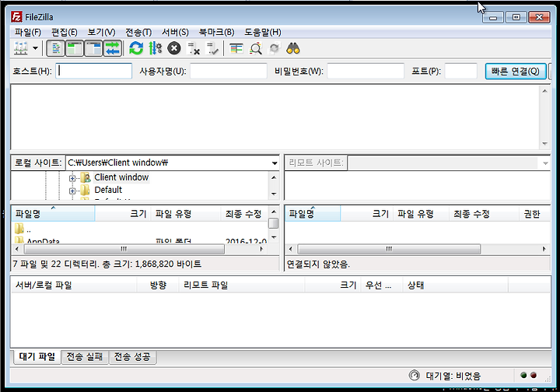Toggle synchronized browsing icon

point(274,48)
